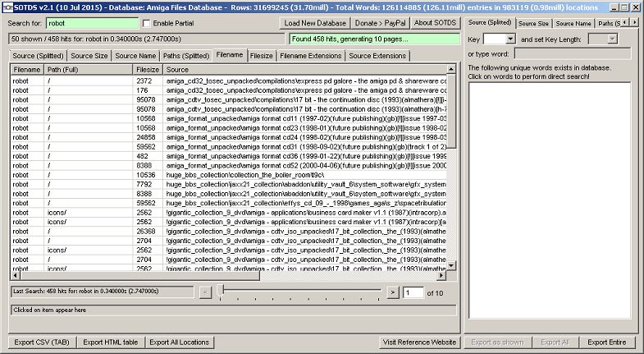Screen dimensions: 644x354
Task: Go to next results page with > button
Action: tap(393, 292)
